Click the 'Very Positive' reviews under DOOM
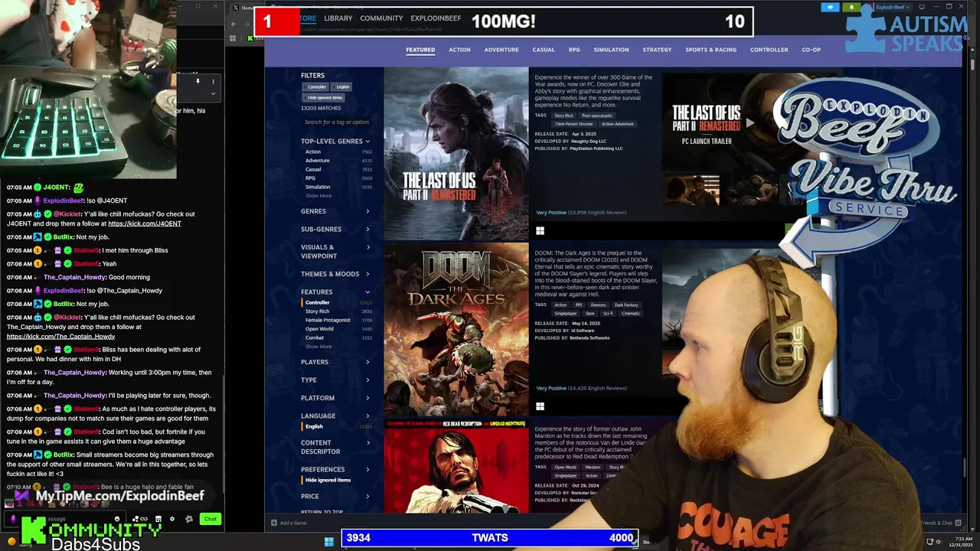The width and height of the screenshot is (980, 551). coord(551,388)
